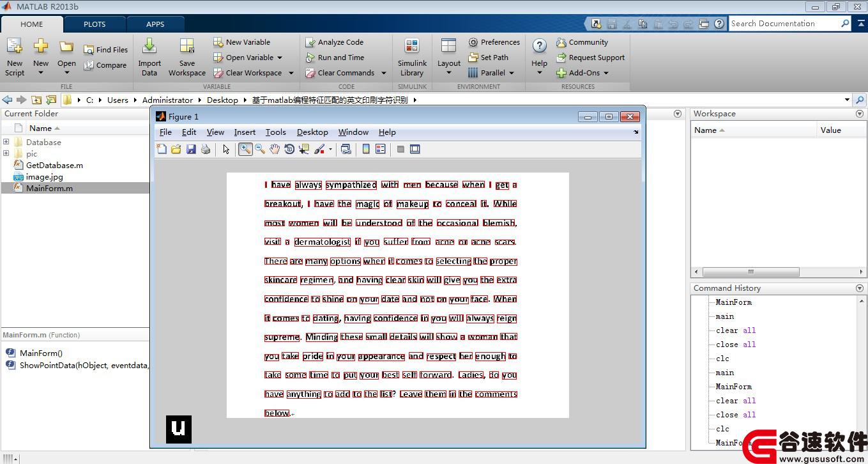
Task: Click Find Files
Action: pos(105,49)
